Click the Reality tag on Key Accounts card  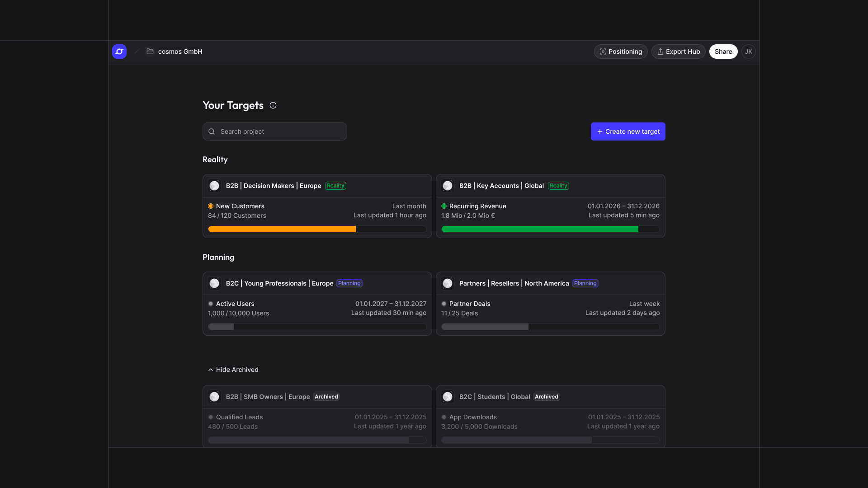pyautogui.click(x=558, y=186)
